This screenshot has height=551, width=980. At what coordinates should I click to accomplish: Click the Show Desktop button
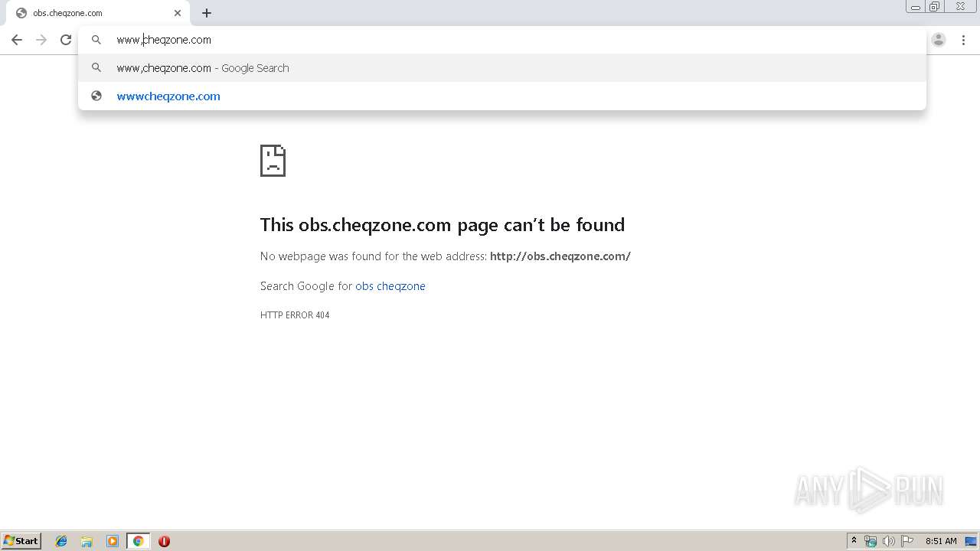(x=971, y=541)
